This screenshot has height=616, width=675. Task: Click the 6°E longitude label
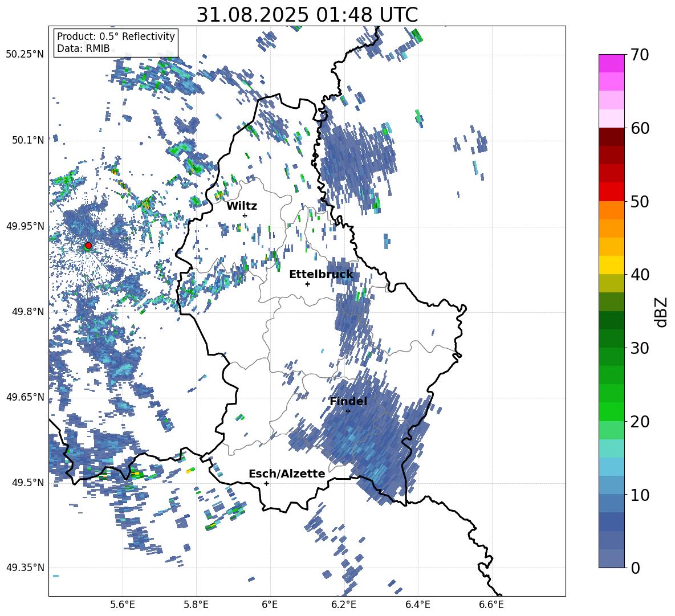tap(270, 605)
